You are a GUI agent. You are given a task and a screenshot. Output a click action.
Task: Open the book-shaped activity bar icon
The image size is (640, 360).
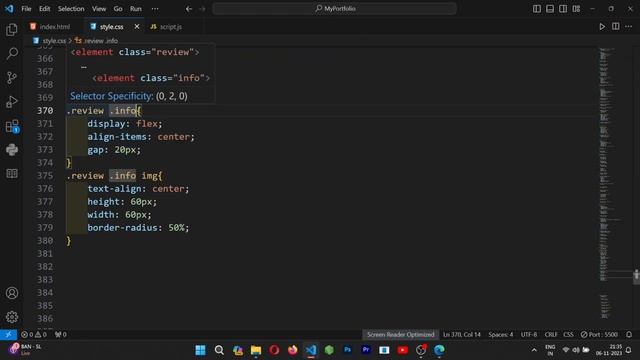coord(12,174)
